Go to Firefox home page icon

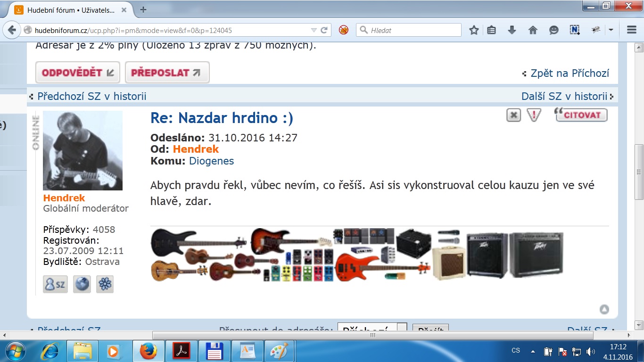click(533, 30)
